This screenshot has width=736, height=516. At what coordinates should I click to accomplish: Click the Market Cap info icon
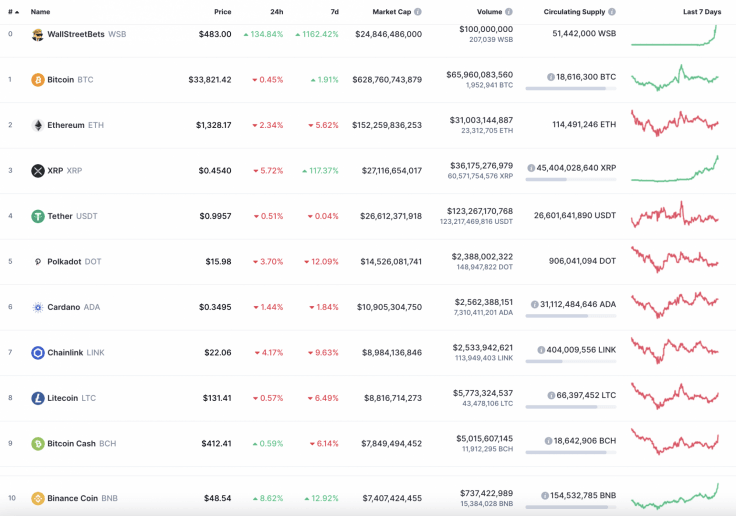pyautogui.click(x=418, y=12)
